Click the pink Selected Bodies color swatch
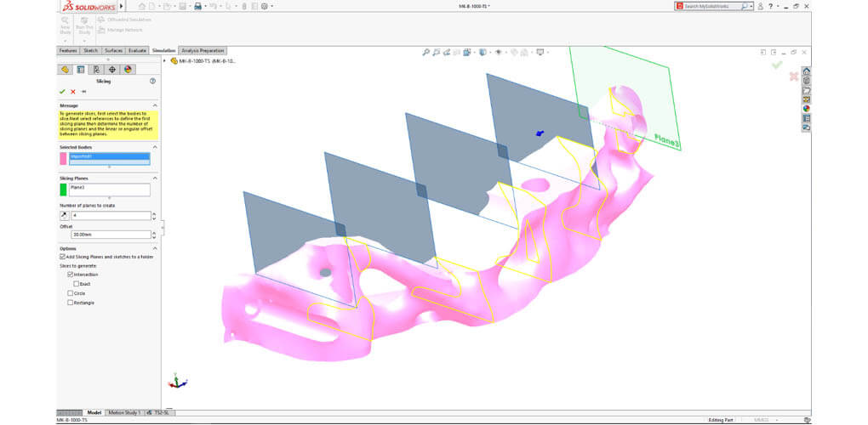Image resolution: width=868 pixels, height=425 pixels. coord(63,158)
